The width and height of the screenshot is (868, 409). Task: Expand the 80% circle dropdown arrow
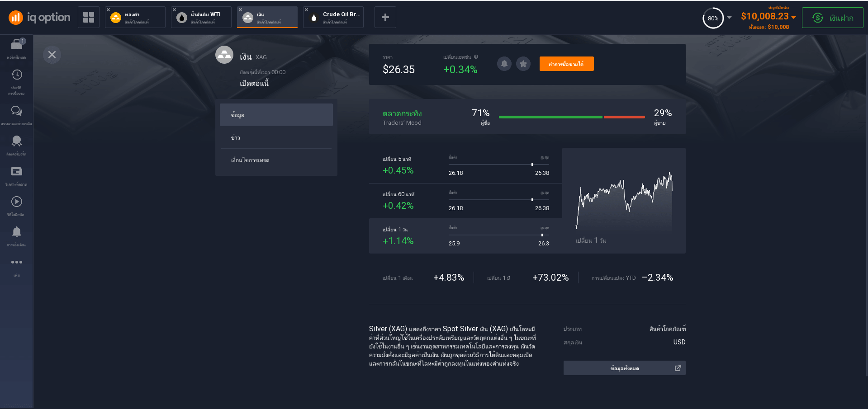729,18
